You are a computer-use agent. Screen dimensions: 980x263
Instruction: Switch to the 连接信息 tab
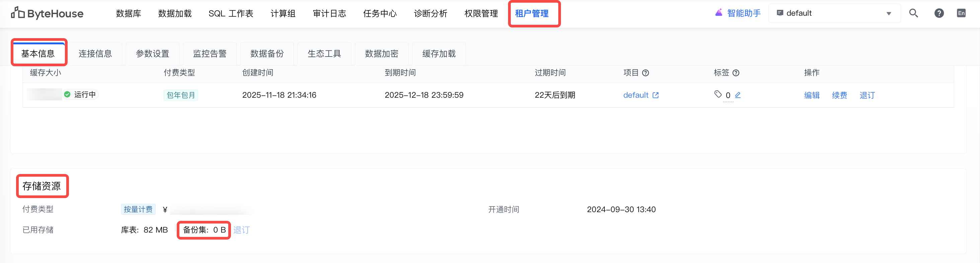95,54
